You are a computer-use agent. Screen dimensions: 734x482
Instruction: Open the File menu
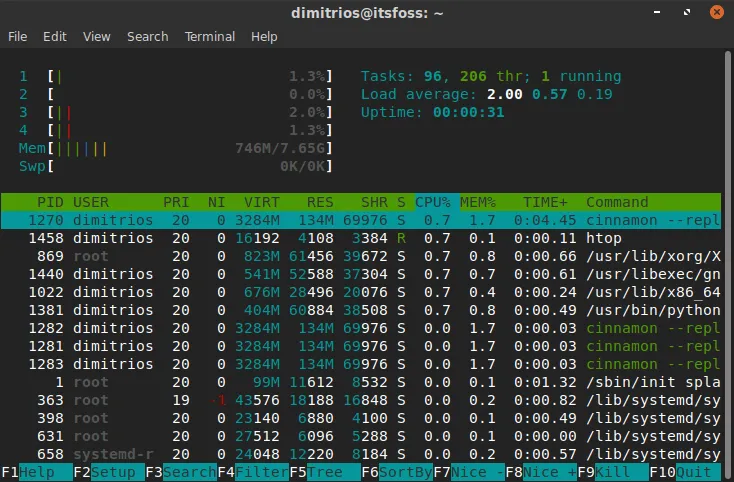[17, 36]
